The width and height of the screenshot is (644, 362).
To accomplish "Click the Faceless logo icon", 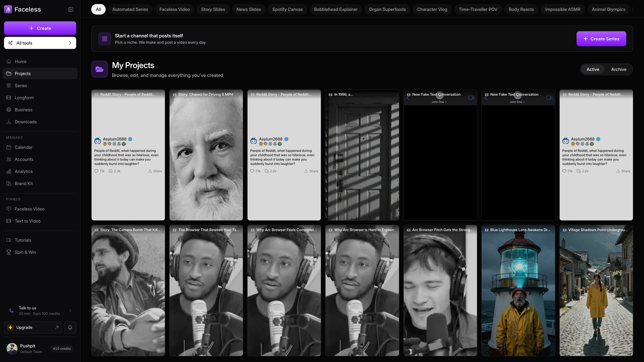I will point(8,9).
